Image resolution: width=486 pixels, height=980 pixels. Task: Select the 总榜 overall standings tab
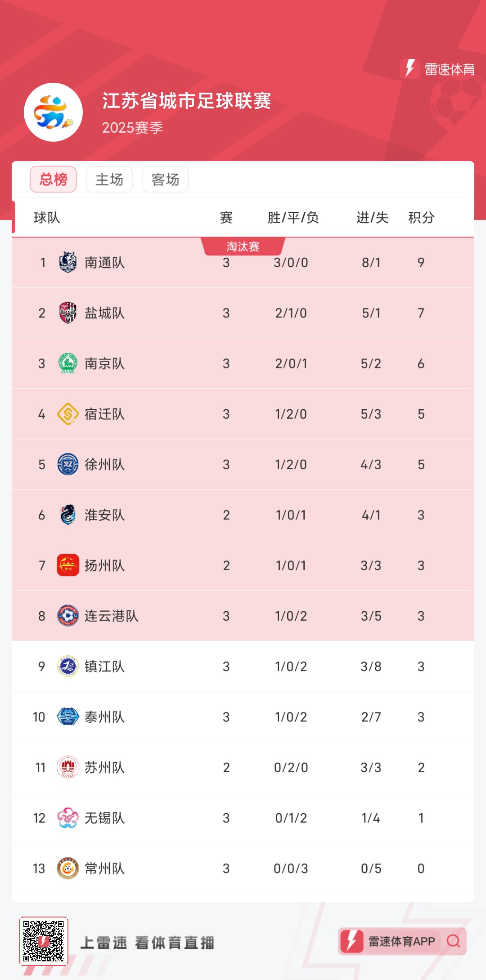[x=54, y=179]
